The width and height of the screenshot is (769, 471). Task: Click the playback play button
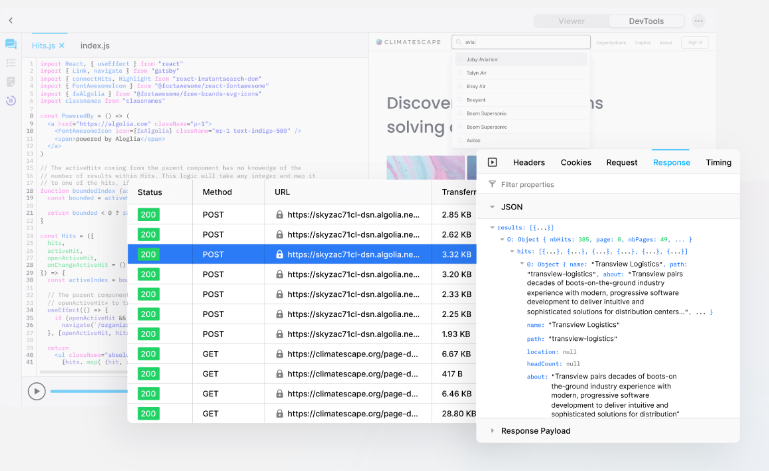pyautogui.click(x=36, y=391)
